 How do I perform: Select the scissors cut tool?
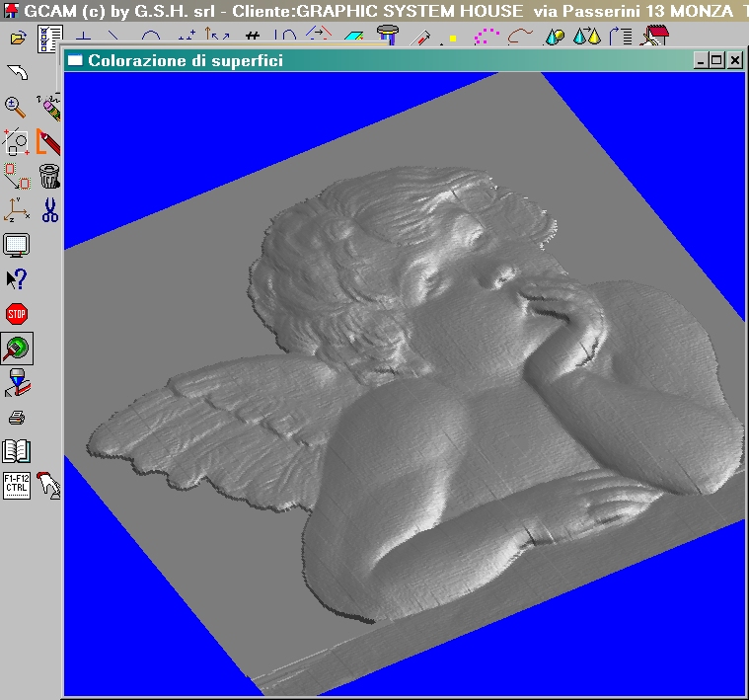click(x=49, y=210)
